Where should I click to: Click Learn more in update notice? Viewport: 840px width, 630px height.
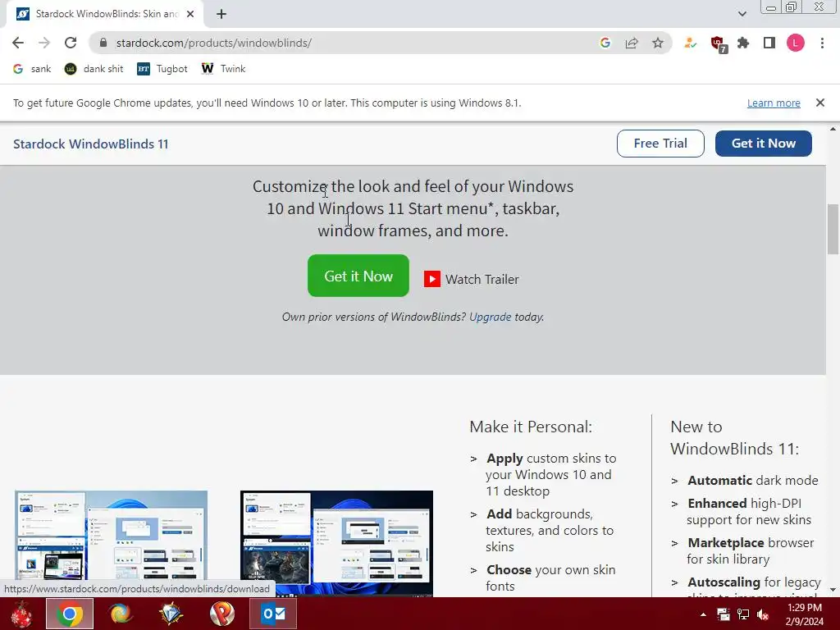pos(774,103)
